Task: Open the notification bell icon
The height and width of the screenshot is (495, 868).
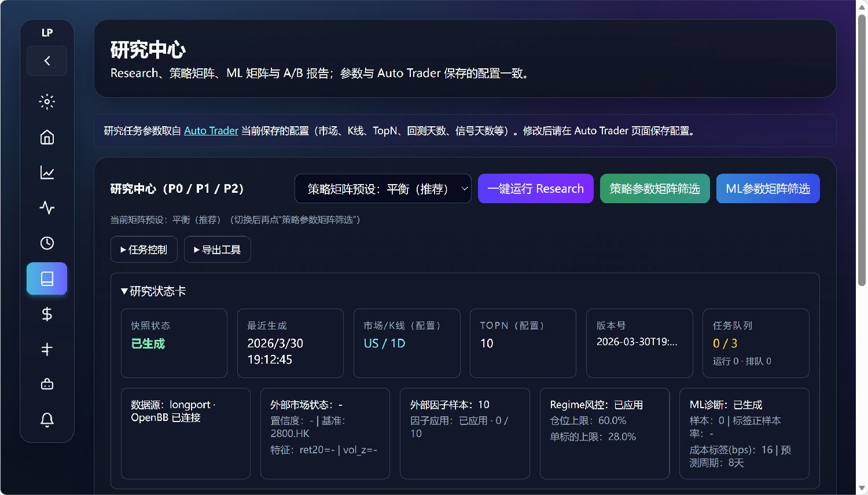Action: 47,420
